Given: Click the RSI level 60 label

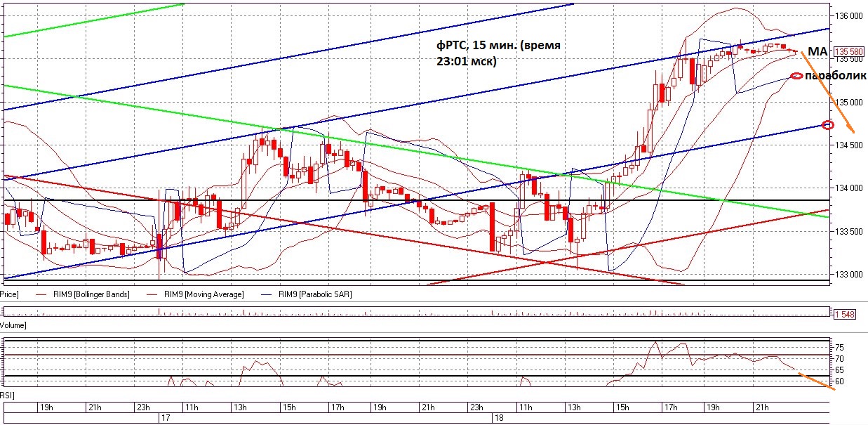Looking at the screenshot, I should click(x=840, y=381).
